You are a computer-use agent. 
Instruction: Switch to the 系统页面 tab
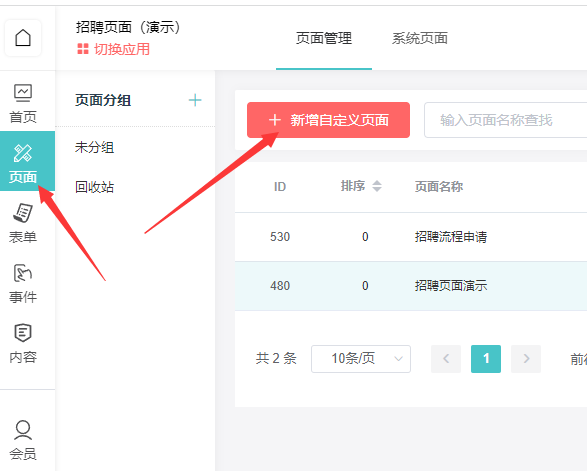click(420, 38)
